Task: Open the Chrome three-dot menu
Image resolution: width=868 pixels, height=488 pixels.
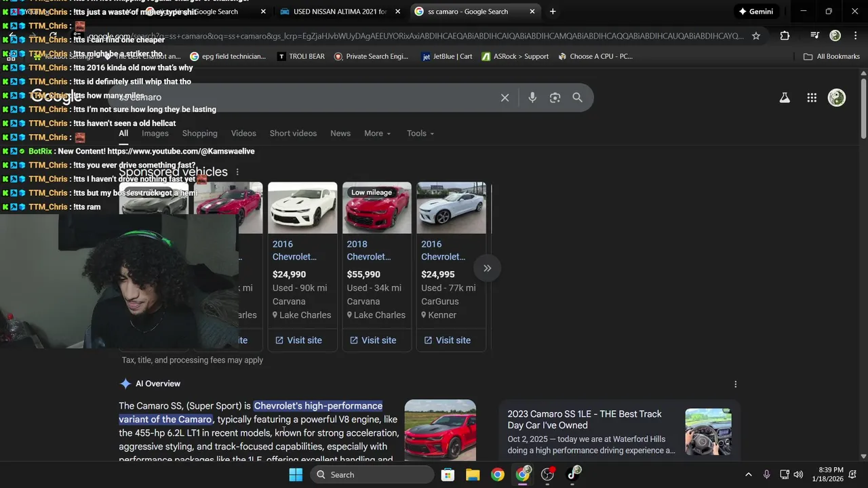Action: (856, 36)
